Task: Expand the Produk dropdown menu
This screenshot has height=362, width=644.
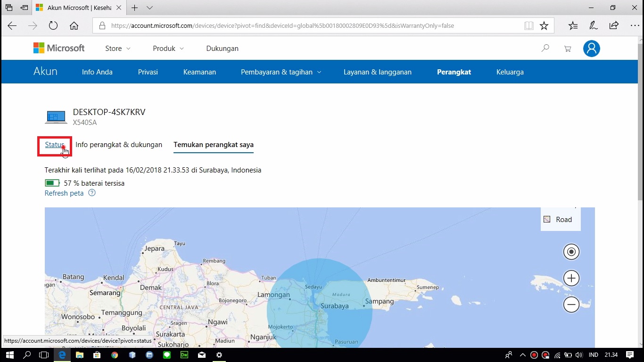Action: click(x=168, y=49)
